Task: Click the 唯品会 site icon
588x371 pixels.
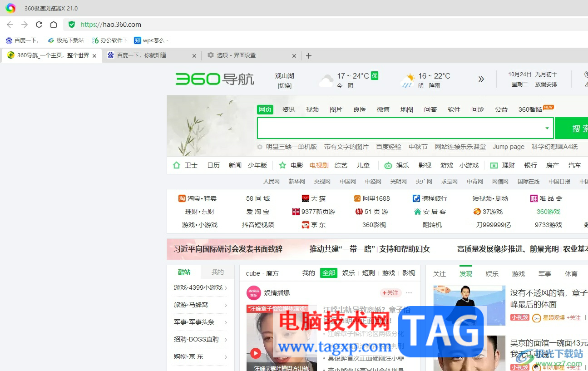Action: [x=534, y=198]
